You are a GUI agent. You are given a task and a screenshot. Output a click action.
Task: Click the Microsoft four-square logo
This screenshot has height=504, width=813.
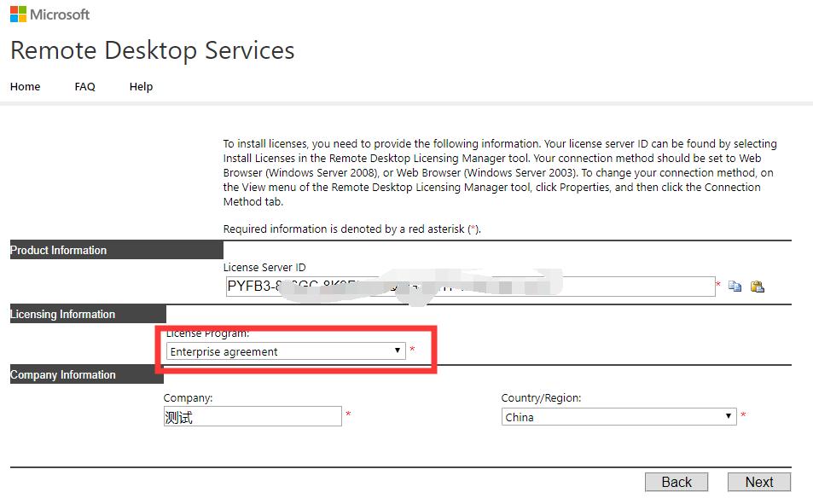point(18,14)
